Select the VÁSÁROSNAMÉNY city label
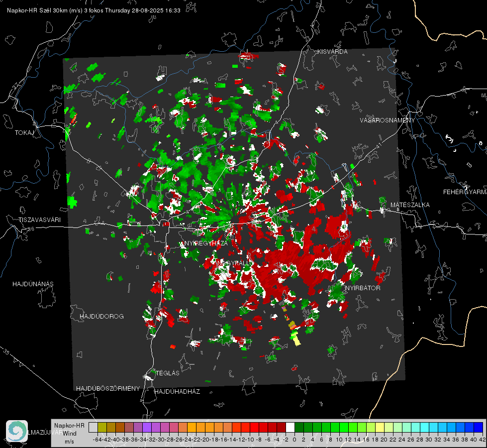The width and height of the screenshot is (487, 448). [388, 120]
